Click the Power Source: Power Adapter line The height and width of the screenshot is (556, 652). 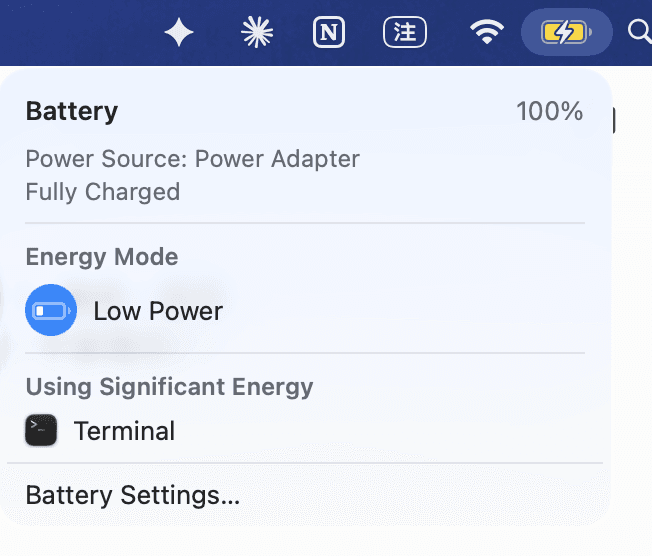click(193, 159)
